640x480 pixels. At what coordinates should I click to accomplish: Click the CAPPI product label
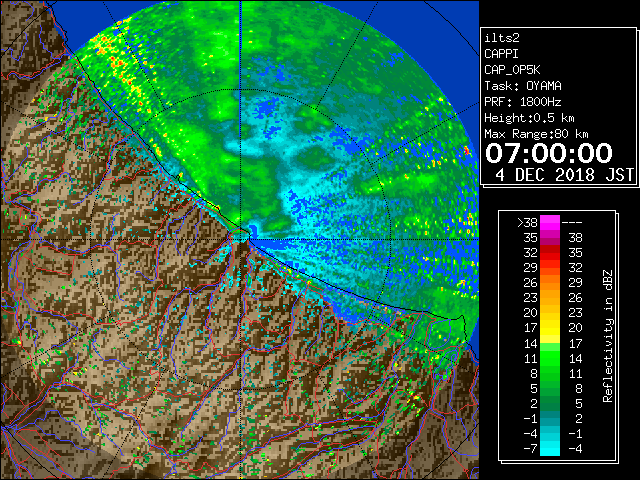[501, 54]
